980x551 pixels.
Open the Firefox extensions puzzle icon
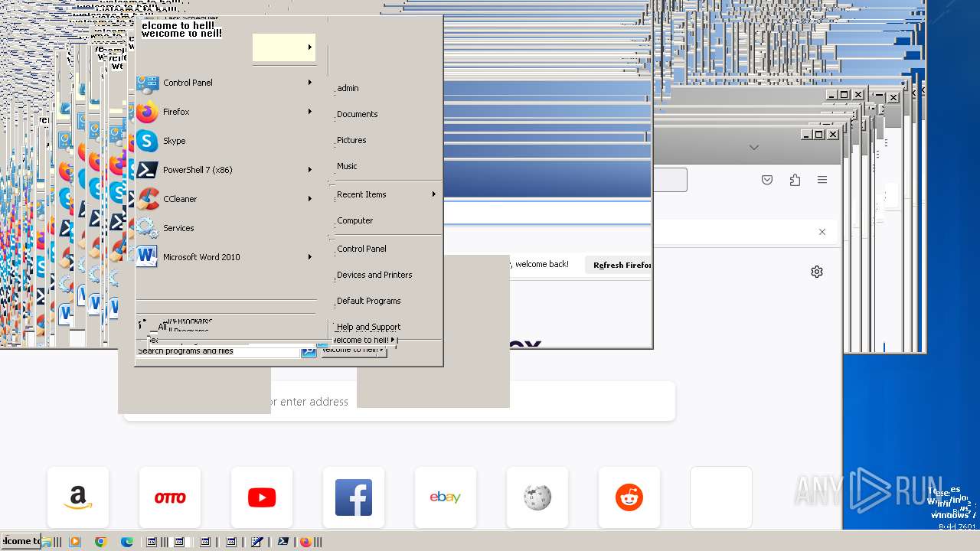(795, 180)
